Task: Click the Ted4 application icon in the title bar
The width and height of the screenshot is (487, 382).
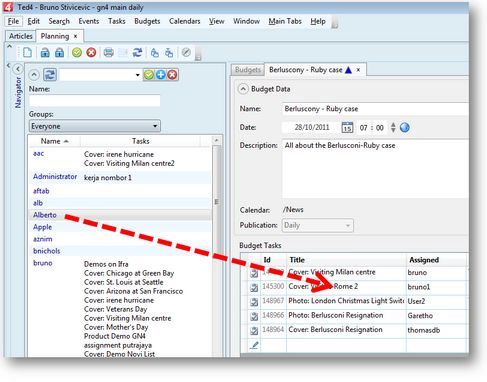Action: (x=8, y=7)
